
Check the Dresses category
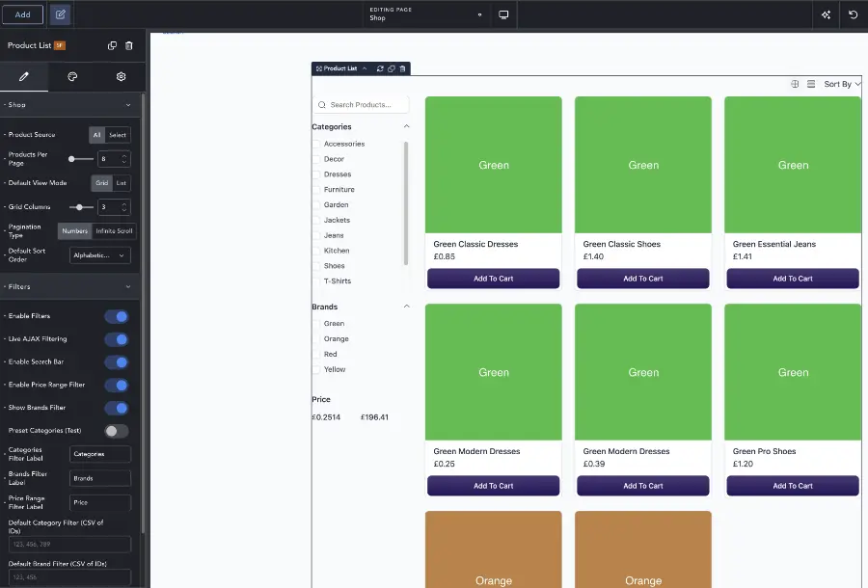pyautogui.click(x=316, y=174)
